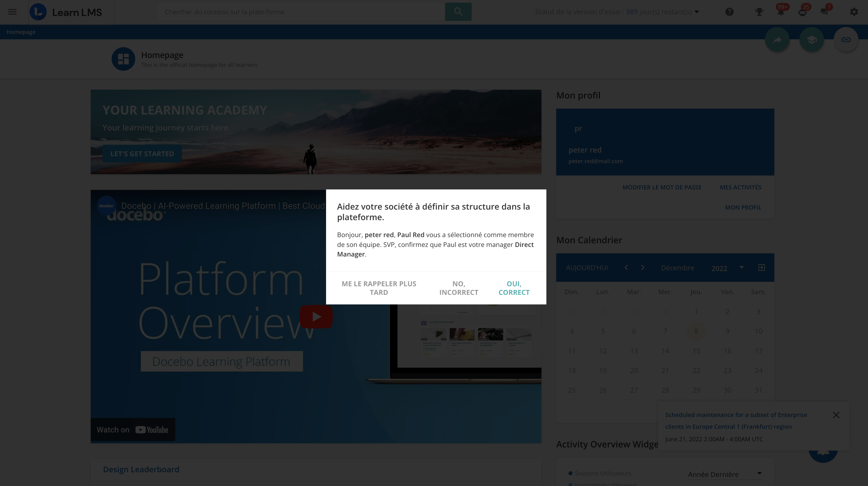868x486 pixels.
Task: Click Design Leaderboard heading
Action: [x=141, y=469]
